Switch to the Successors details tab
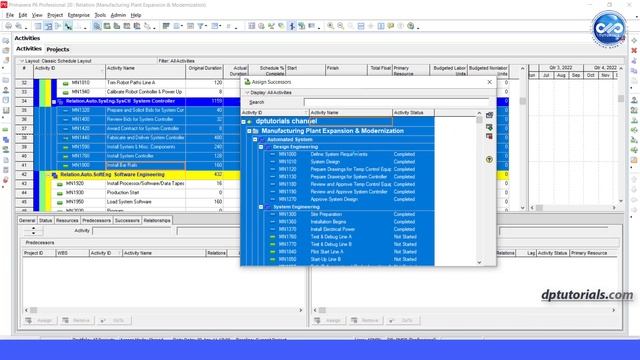 [127, 220]
